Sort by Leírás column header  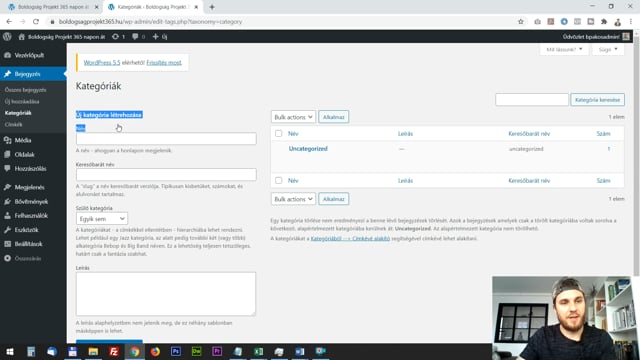click(x=405, y=133)
